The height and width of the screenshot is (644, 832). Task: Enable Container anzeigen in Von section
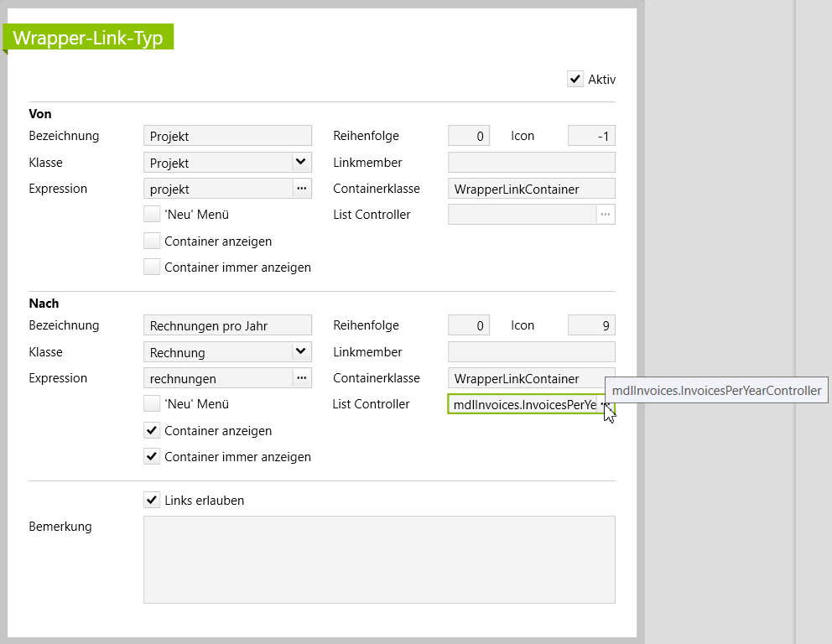152,241
